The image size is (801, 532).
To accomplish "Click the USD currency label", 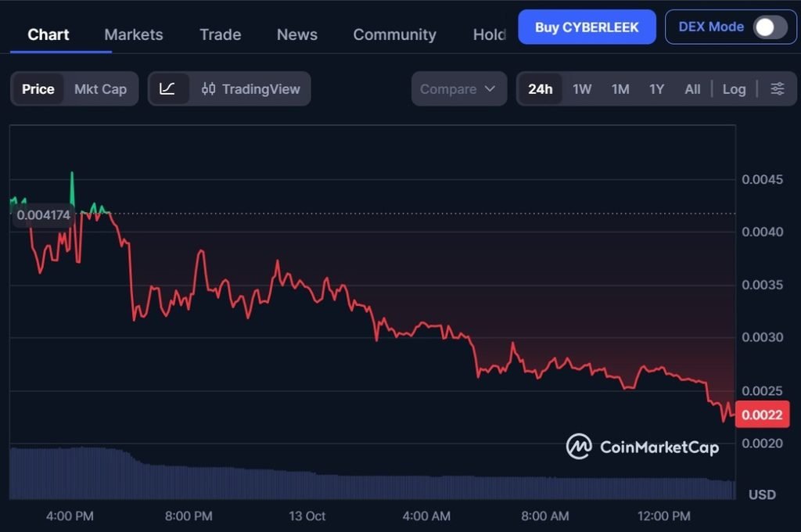I will click(x=762, y=494).
